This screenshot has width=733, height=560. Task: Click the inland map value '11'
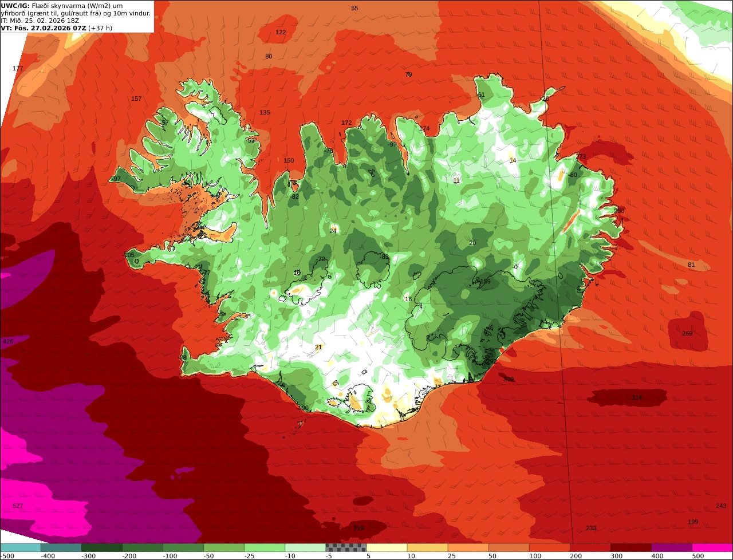(456, 180)
